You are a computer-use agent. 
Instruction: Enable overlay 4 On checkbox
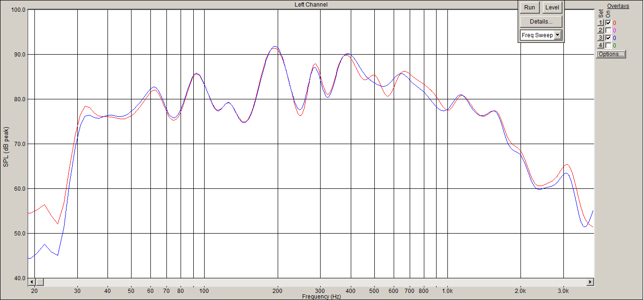[x=608, y=45]
